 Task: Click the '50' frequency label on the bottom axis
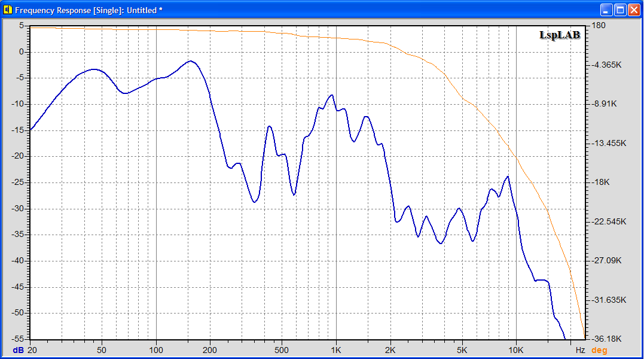(102, 351)
